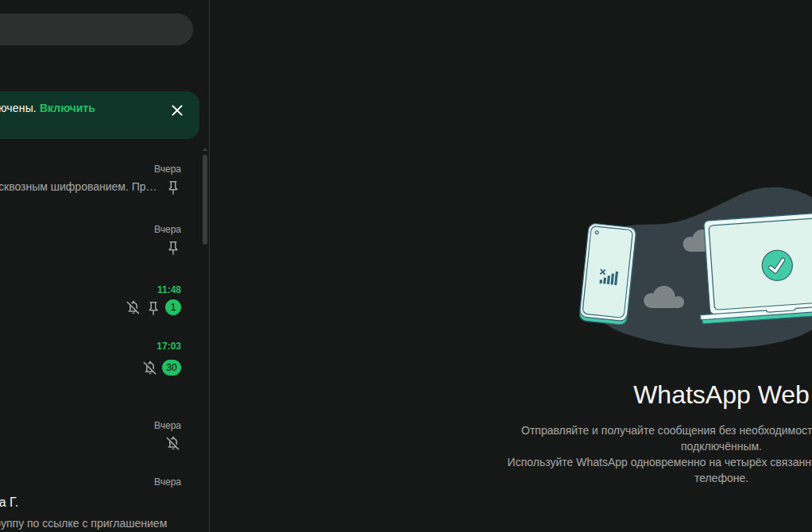The width and height of the screenshot is (812, 532).
Task: Click unread badge 1 on 11:48 chat
Action: click(x=173, y=307)
